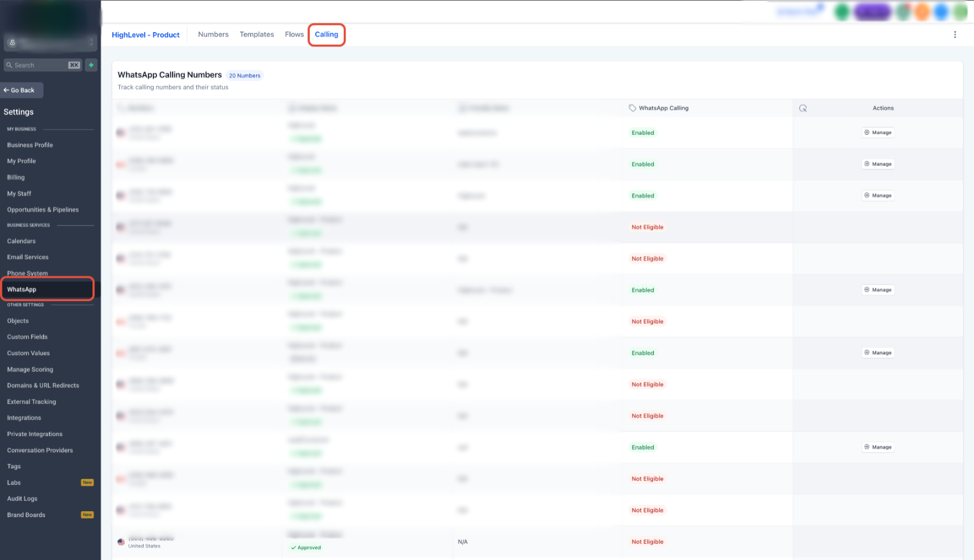This screenshot has width=974, height=560.
Task: Select WhatsApp in settings sidebar
Action: (x=47, y=289)
